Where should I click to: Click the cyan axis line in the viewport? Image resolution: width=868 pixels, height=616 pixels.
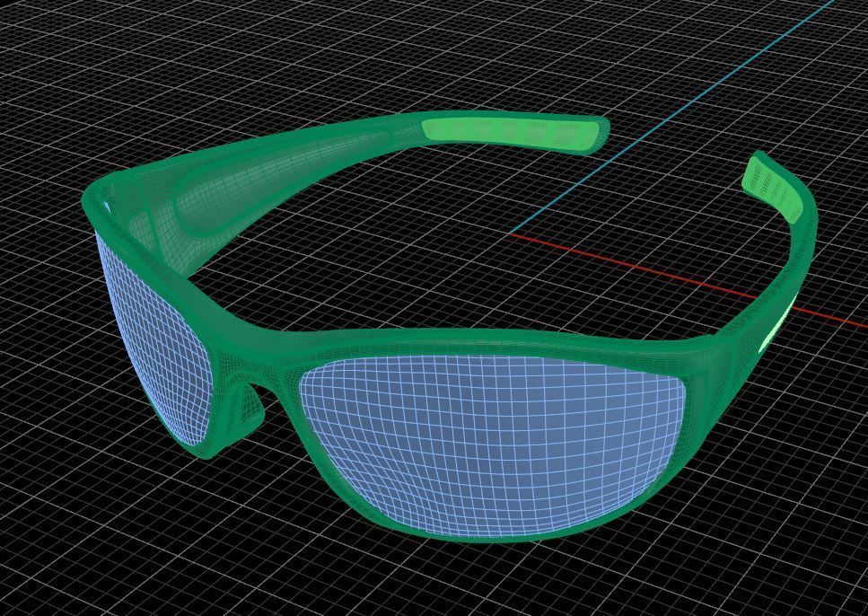coord(672,115)
